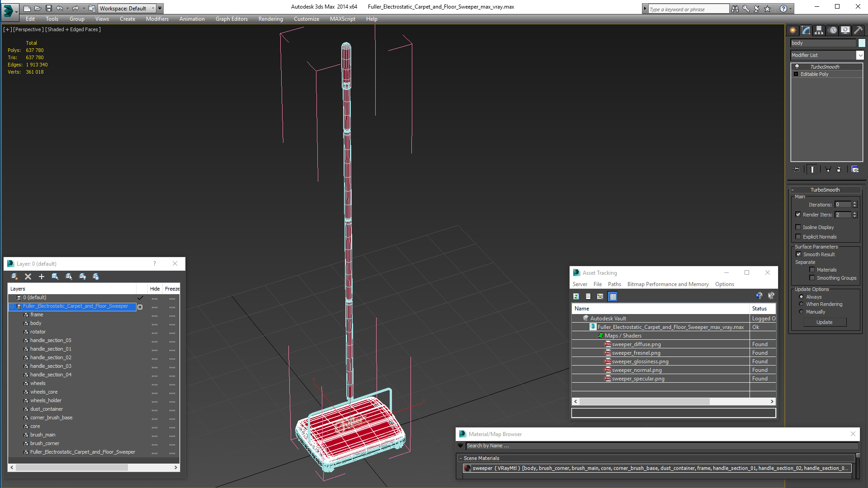The width and height of the screenshot is (868, 488).
Task: Click the Pin Stack icon
Action: point(796,169)
